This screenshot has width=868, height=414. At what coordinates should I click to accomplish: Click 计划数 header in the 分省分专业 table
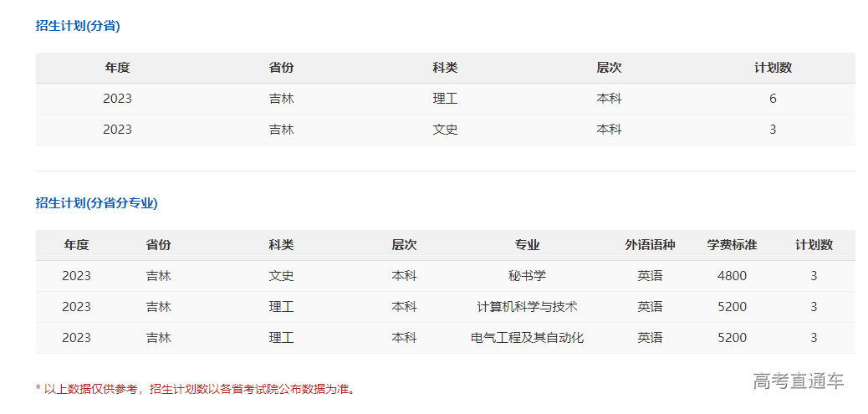[x=814, y=245]
